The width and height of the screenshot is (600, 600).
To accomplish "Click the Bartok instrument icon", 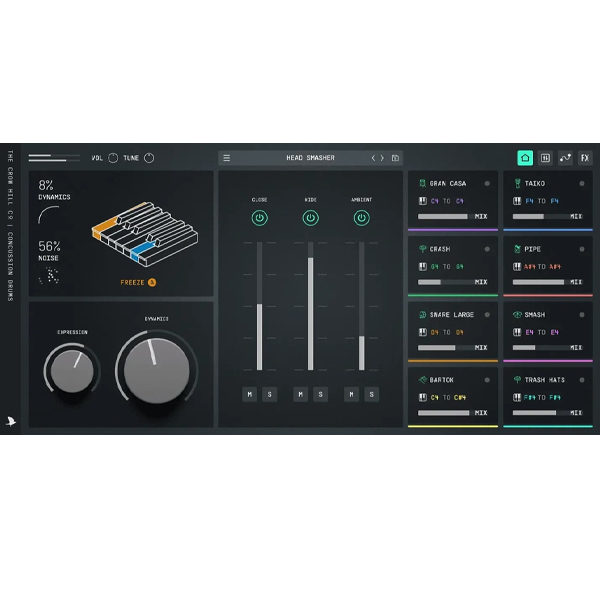I will pyautogui.click(x=422, y=380).
